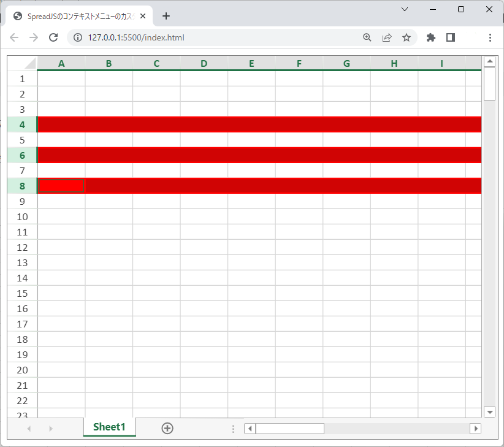Screen dimensions: 504x447
Task: Close the browser window
Action: click(489, 9)
